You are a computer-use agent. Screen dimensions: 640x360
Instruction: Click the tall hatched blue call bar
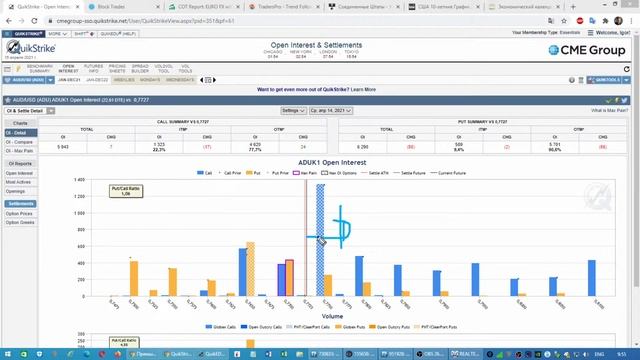click(x=320, y=240)
